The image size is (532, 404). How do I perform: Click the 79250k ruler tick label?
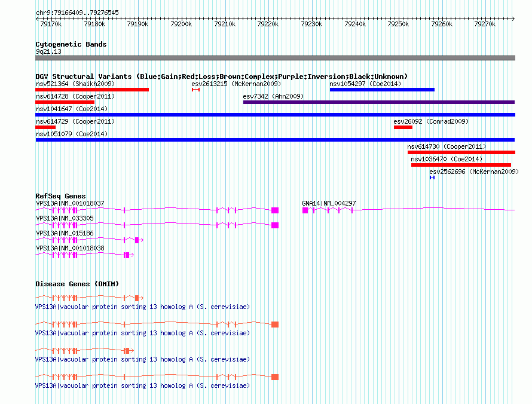coord(398,24)
